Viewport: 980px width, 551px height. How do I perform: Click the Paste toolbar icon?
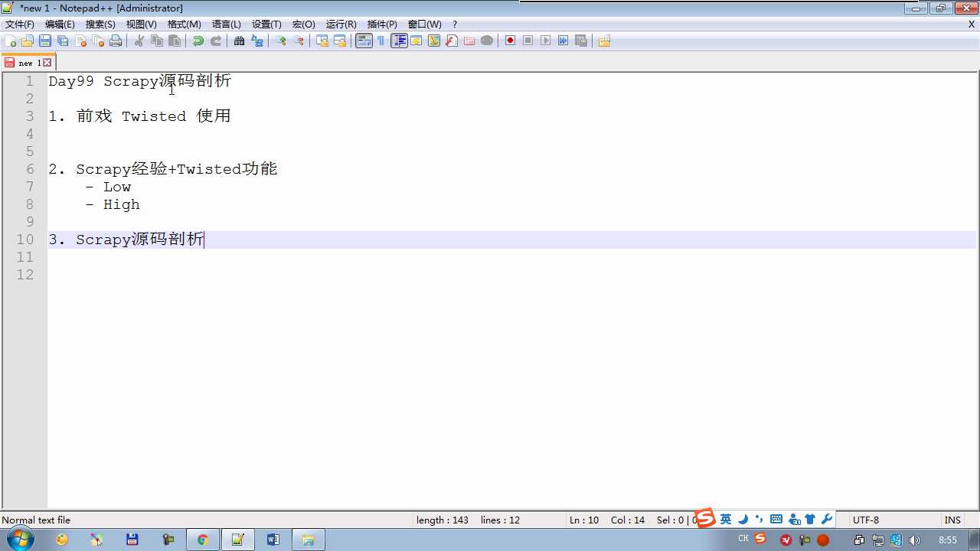pyautogui.click(x=174, y=41)
